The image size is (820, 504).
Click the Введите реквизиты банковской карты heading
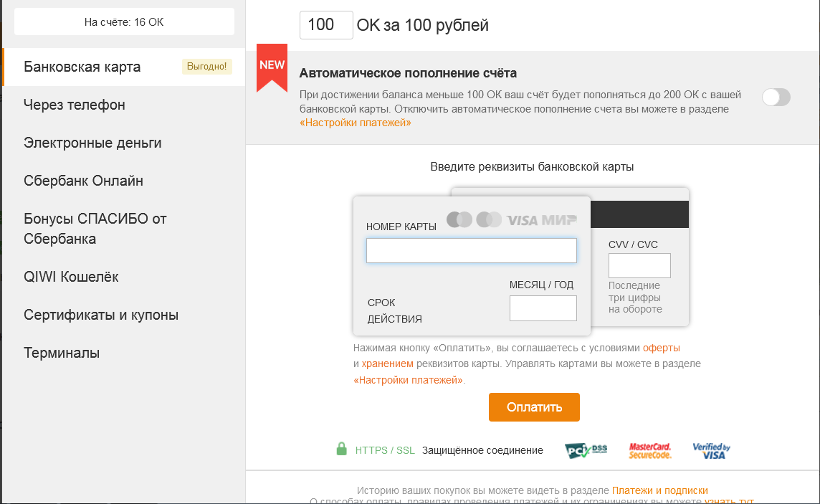pos(532,167)
